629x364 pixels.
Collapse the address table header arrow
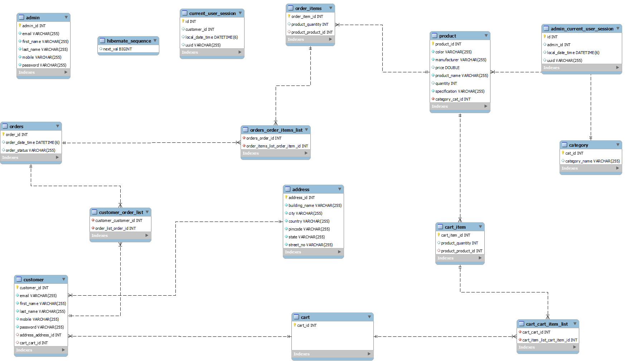(x=340, y=189)
